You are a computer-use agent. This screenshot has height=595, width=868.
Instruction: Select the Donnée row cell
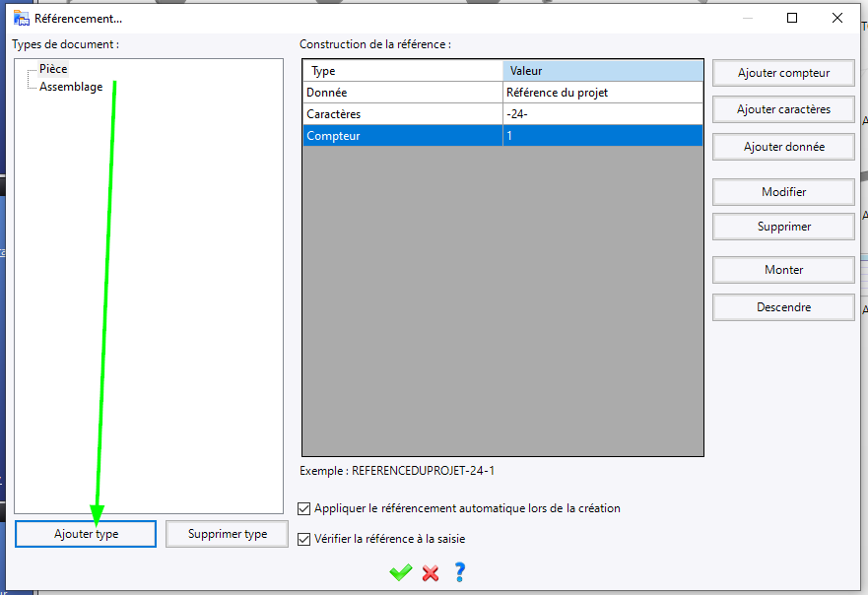pos(403,93)
